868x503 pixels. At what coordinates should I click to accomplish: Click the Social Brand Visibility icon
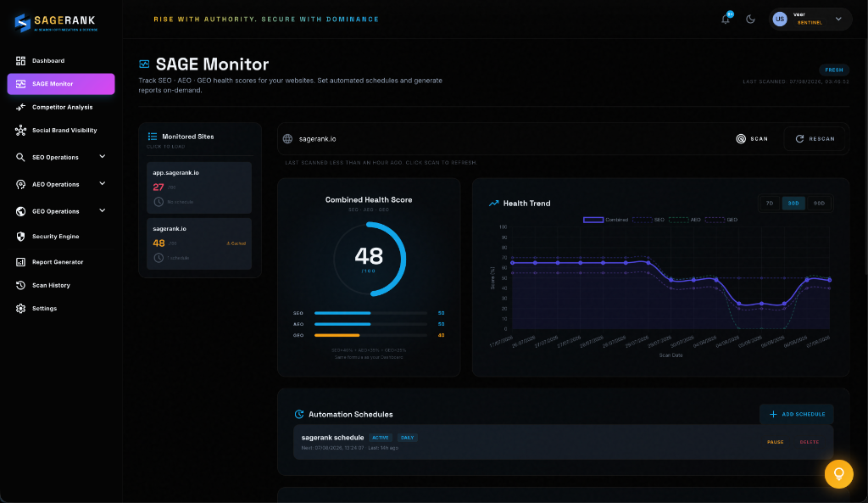(20, 130)
